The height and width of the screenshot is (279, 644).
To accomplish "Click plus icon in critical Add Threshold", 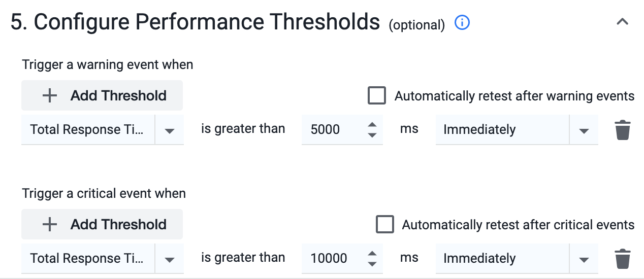I will coord(49,224).
